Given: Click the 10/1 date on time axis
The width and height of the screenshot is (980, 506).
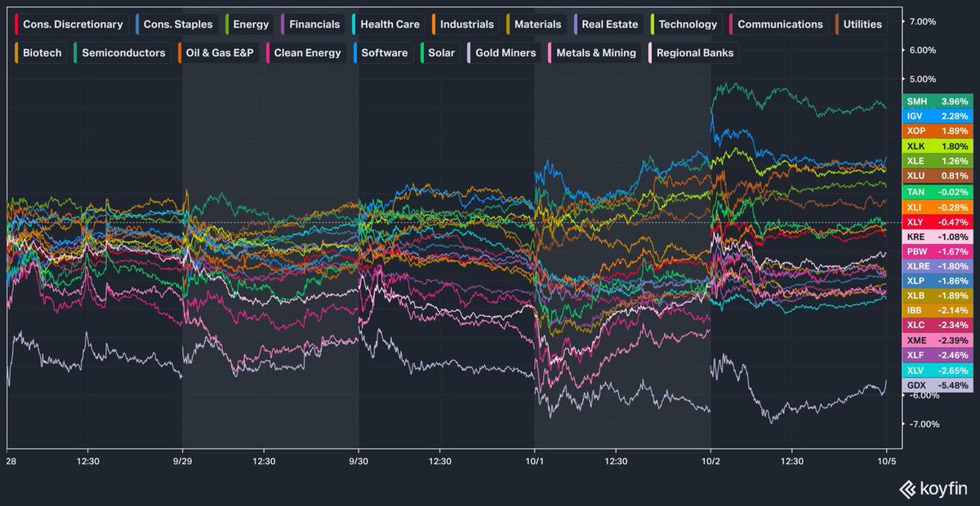Looking at the screenshot, I should coord(535,461).
